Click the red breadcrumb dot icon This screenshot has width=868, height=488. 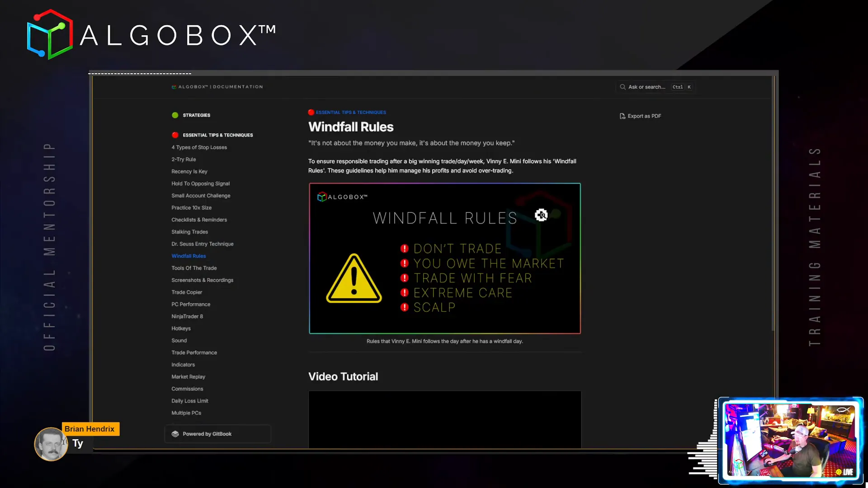point(311,113)
